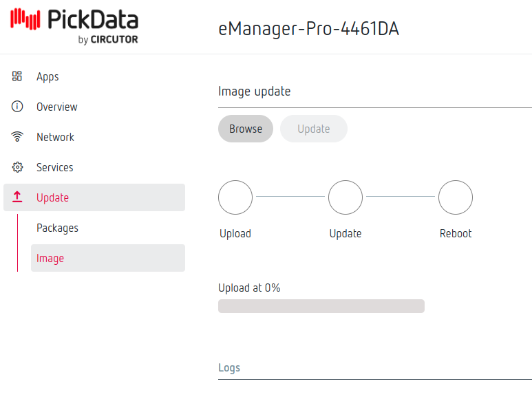Click the Update upload arrow icon
The image size is (532, 410).
[x=18, y=197]
